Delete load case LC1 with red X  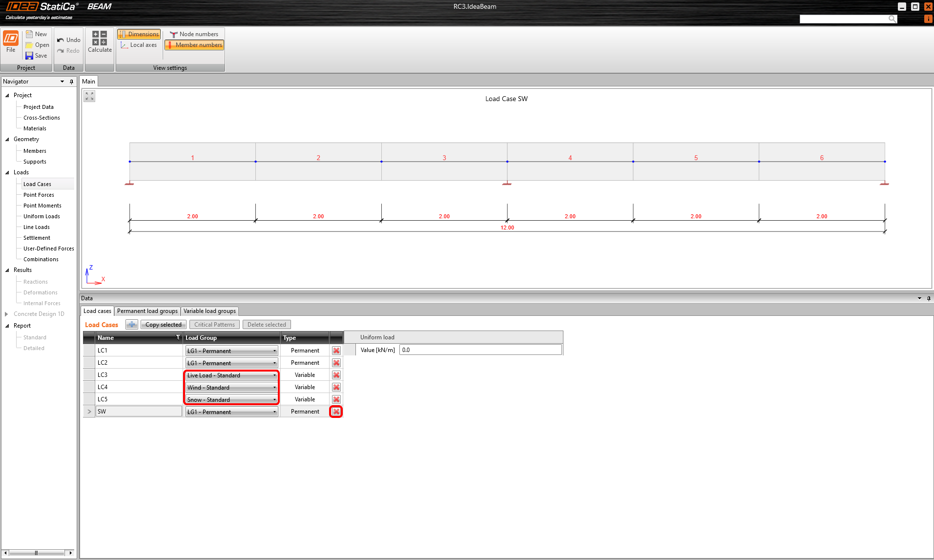(336, 351)
